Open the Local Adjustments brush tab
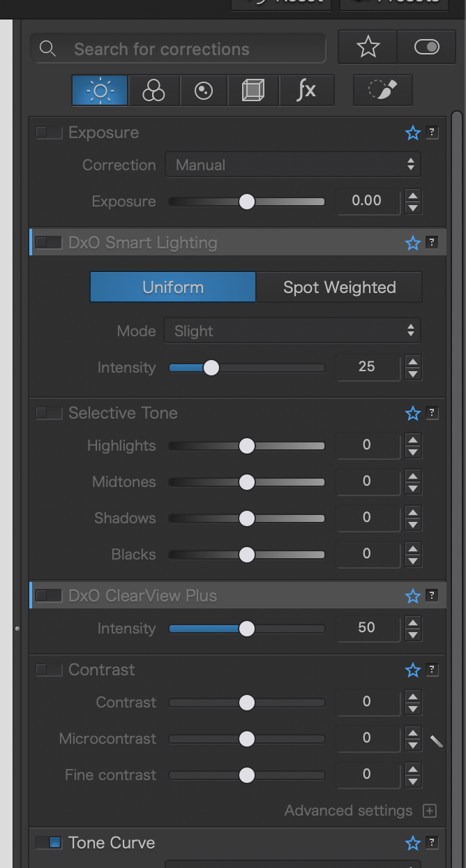 pyautogui.click(x=382, y=91)
